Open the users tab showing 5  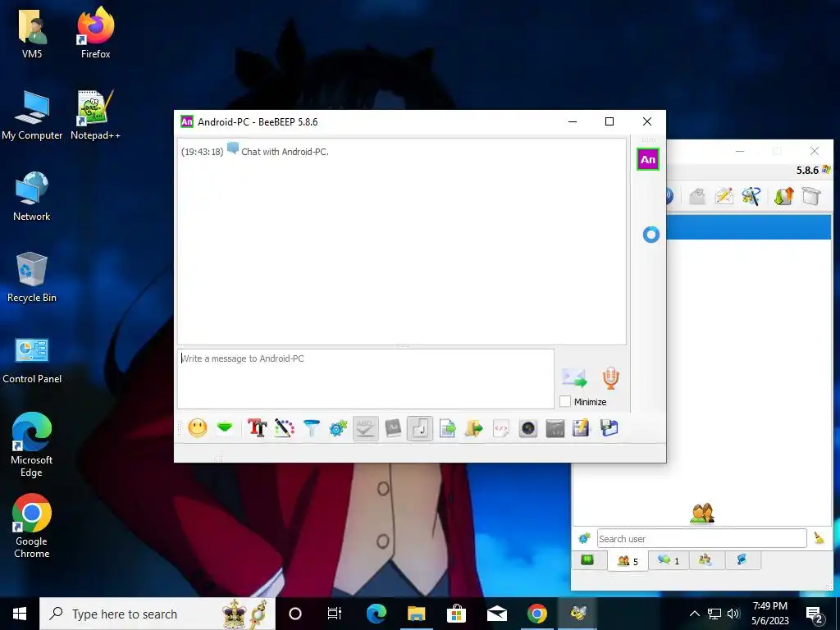click(628, 561)
